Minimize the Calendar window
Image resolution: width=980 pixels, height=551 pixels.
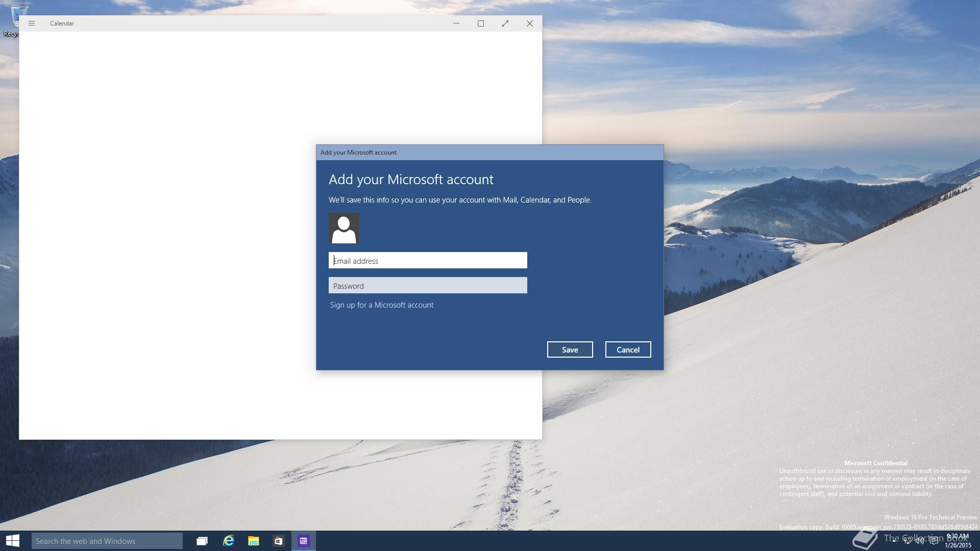point(456,23)
